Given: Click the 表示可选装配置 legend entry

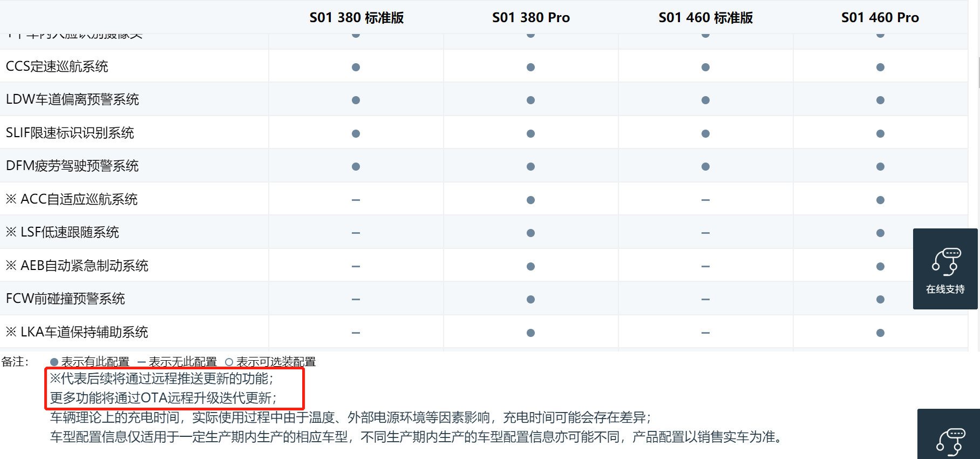Looking at the screenshot, I should (270, 361).
